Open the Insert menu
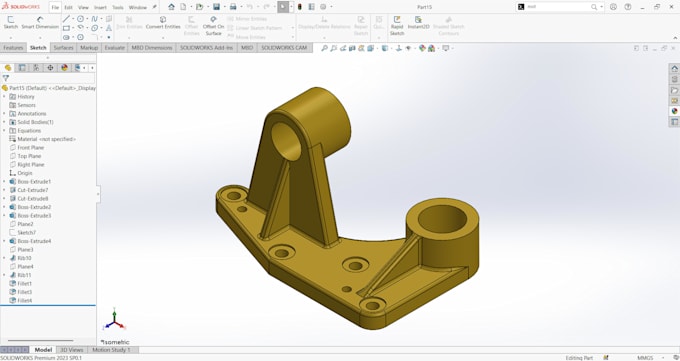The width and height of the screenshot is (680, 361). tap(100, 7)
